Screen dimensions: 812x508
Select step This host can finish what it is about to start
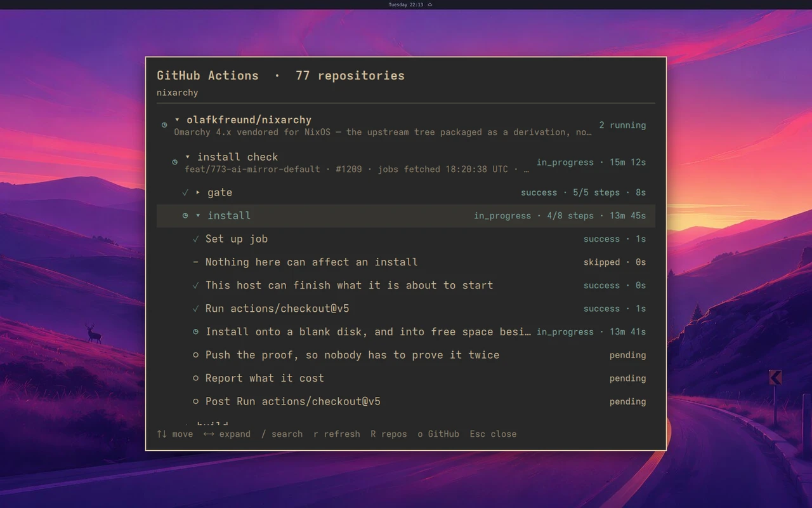406,285
